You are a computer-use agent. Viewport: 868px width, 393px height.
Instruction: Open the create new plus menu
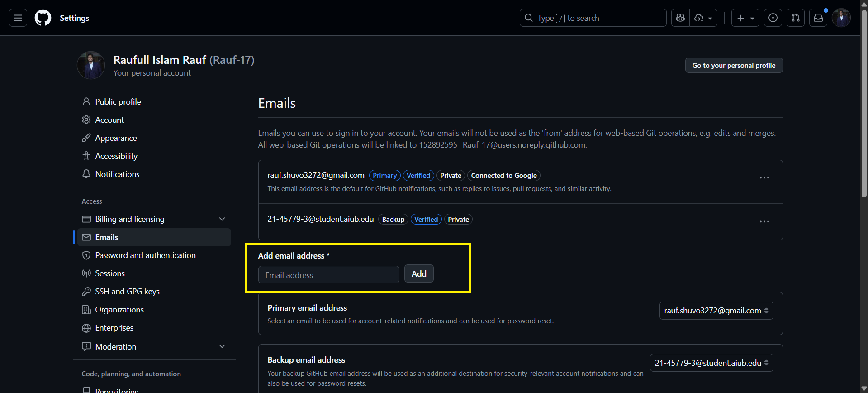pyautogui.click(x=745, y=18)
